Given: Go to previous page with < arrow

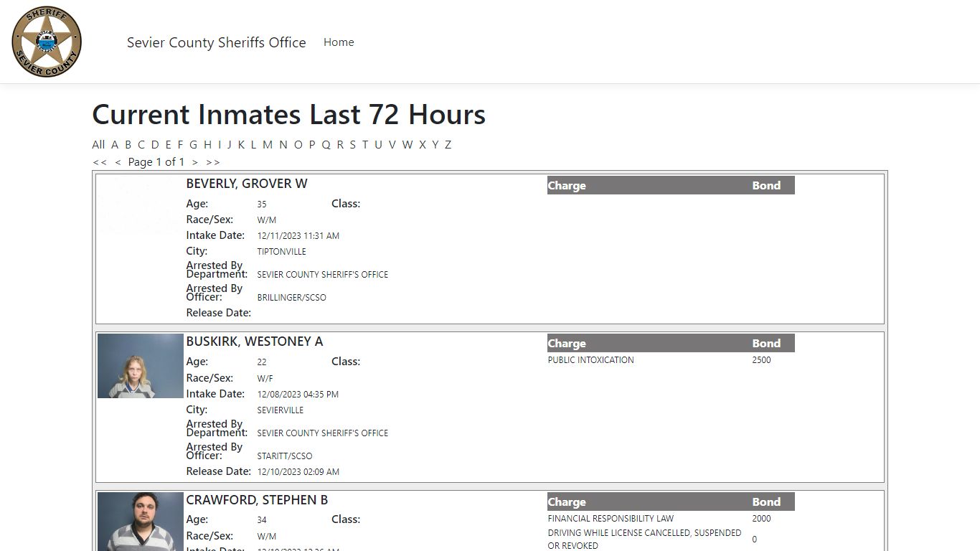Looking at the screenshot, I should pos(118,162).
